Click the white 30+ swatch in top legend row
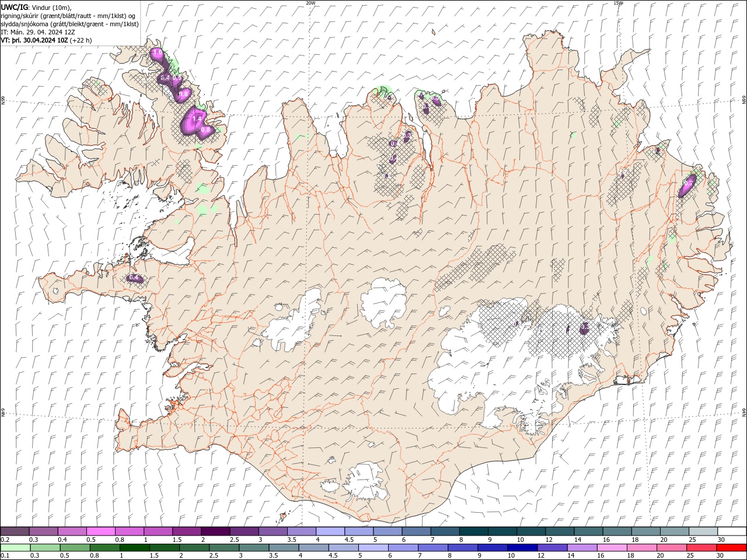The width and height of the screenshot is (747, 560). point(732,531)
